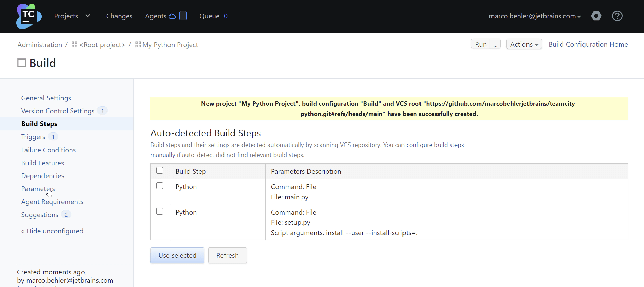Go to Failure Conditions settings
This screenshot has width=644, height=287.
pyautogui.click(x=49, y=150)
